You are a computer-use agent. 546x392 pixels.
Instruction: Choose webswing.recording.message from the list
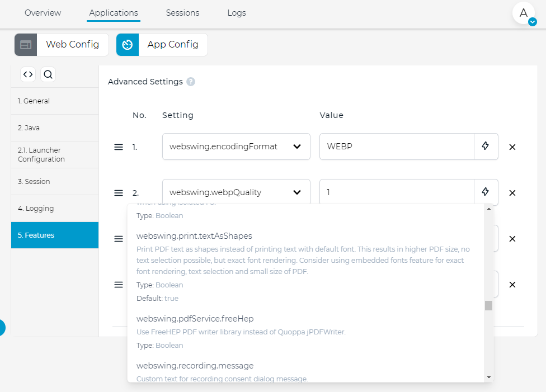tap(195, 366)
